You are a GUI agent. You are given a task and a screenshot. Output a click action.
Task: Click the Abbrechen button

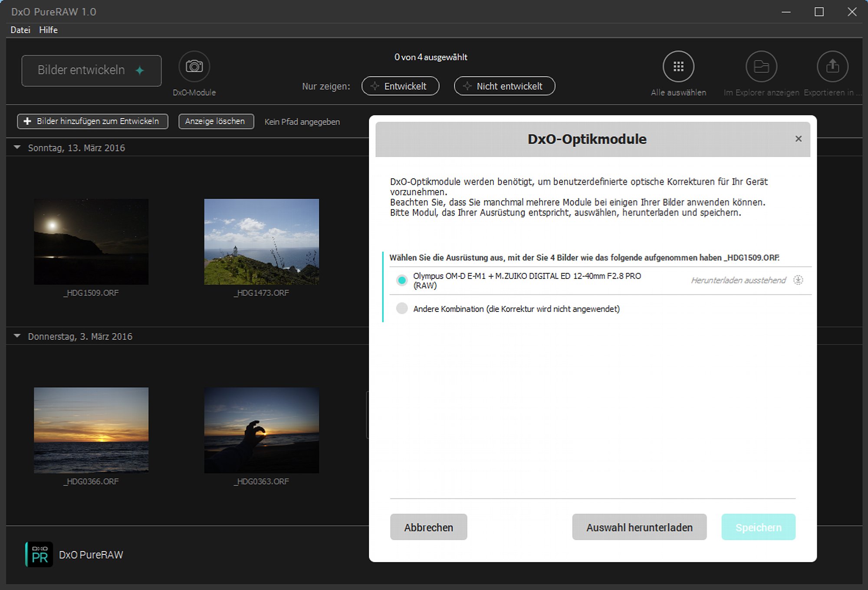pos(428,527)
